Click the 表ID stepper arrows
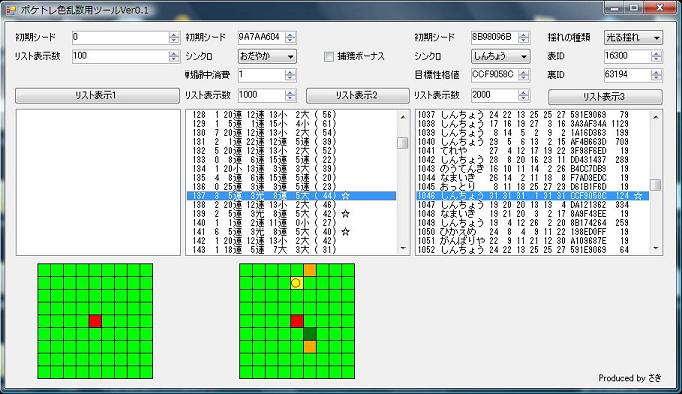This screenshot has height=394, width=682. (x=656, y=56)
